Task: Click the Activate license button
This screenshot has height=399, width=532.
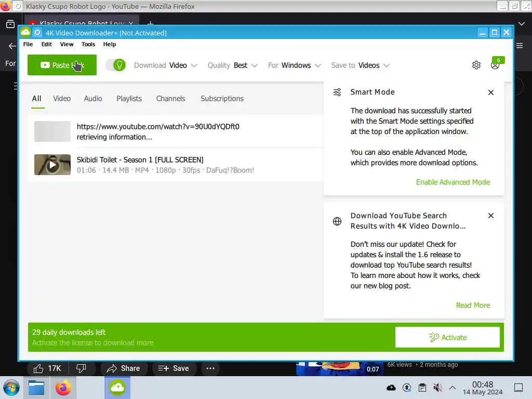Action: pyautogui.click(x=447, y=337)
